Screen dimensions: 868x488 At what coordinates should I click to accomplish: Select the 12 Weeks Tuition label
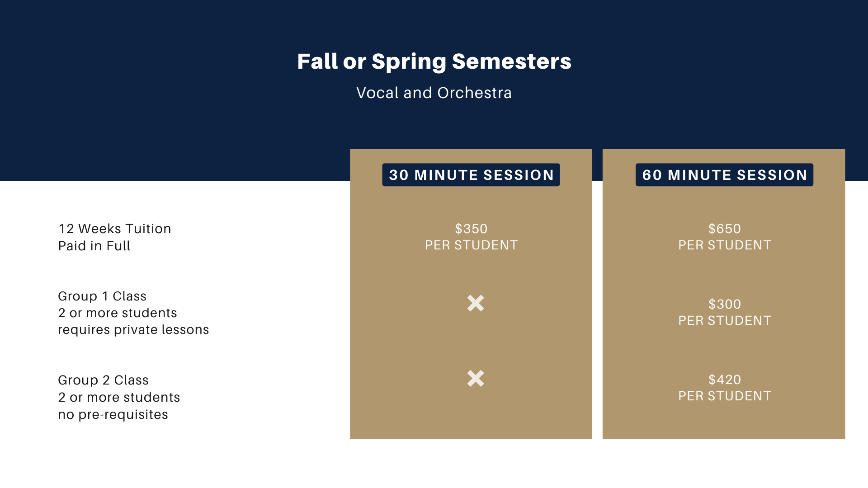click(x=115, y=229)
